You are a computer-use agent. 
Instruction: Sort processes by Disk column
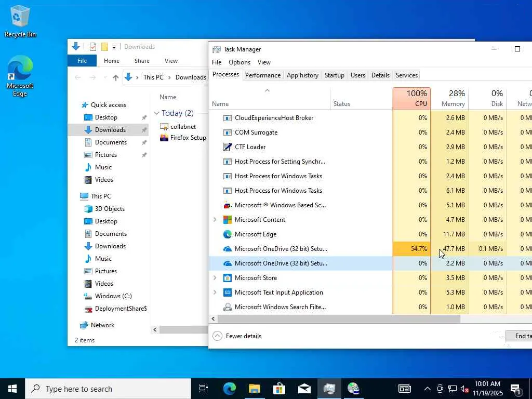point(487,99)
